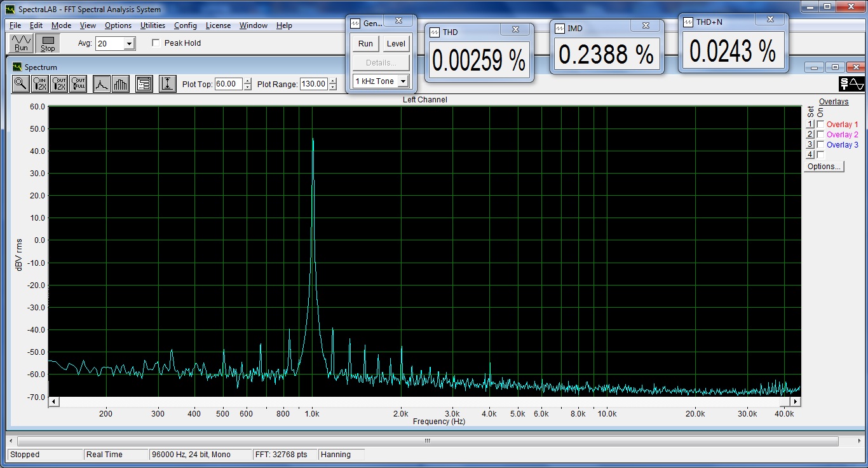Image resolution: width=868 pixels, height=468 pixels.
Task: Turn on the fourth overlay checkbox
Action: pyautogui.click(x=820, y=155)
